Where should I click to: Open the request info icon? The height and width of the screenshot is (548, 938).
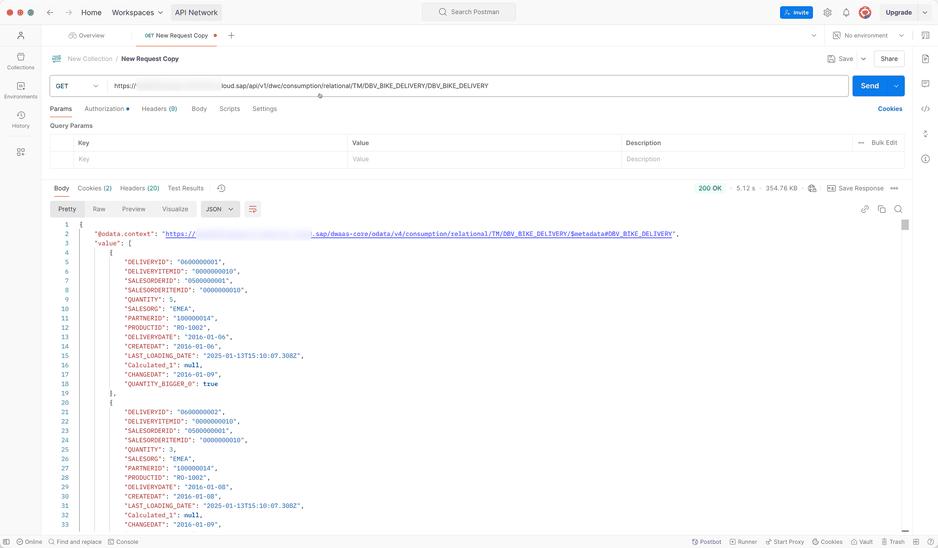[x=925, y=159]
